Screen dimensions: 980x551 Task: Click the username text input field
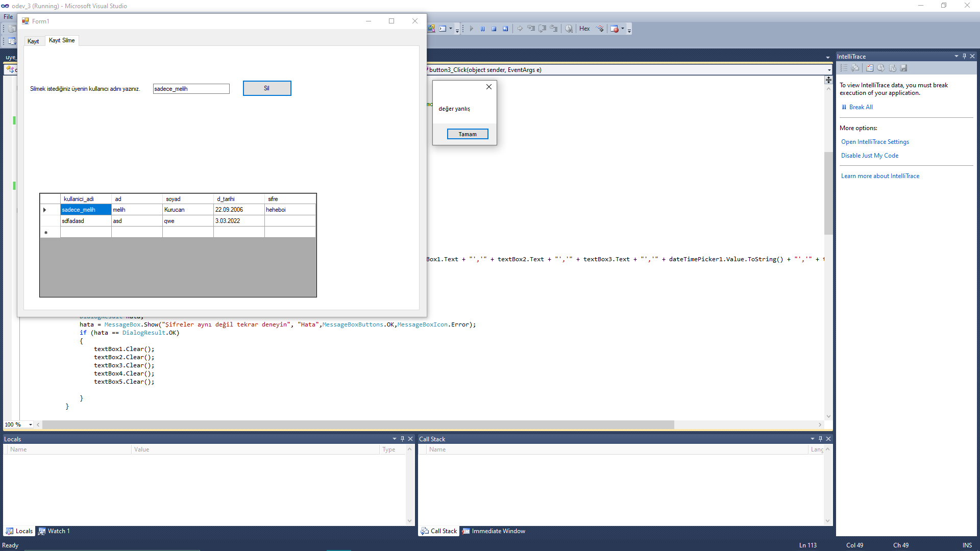191,89
